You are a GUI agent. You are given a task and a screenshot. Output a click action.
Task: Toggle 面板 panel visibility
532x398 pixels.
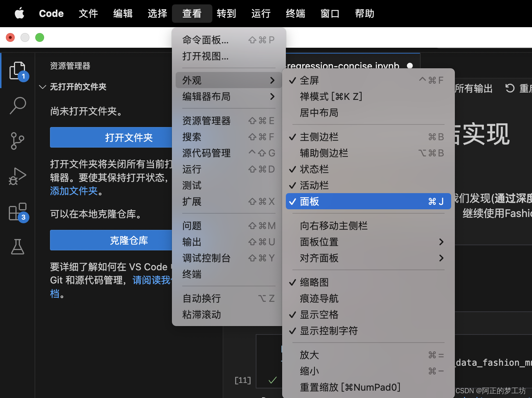pyautogui.click(x=369, y=201)
